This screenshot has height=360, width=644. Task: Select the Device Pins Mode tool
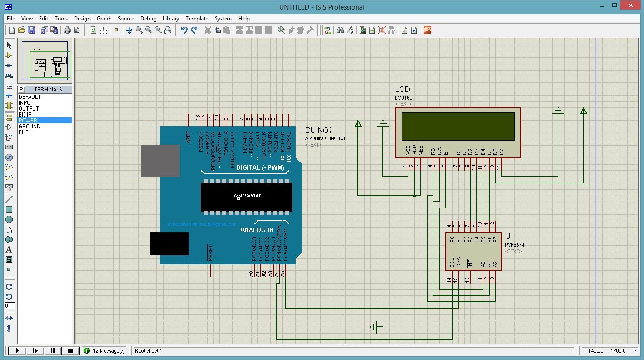(9, 127)
